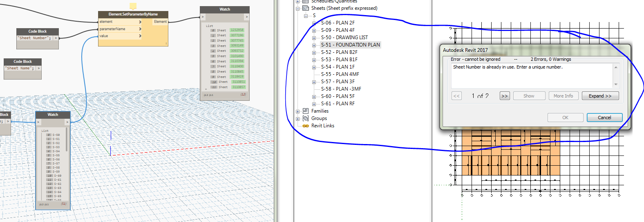Click element ID 3077196 in Watch list
644x222 pixels.
[x=237, y=36]
